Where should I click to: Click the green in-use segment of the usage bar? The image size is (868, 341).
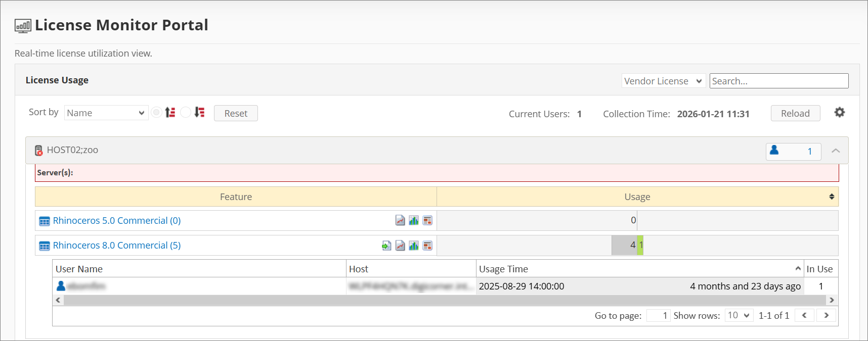point(640,245)
